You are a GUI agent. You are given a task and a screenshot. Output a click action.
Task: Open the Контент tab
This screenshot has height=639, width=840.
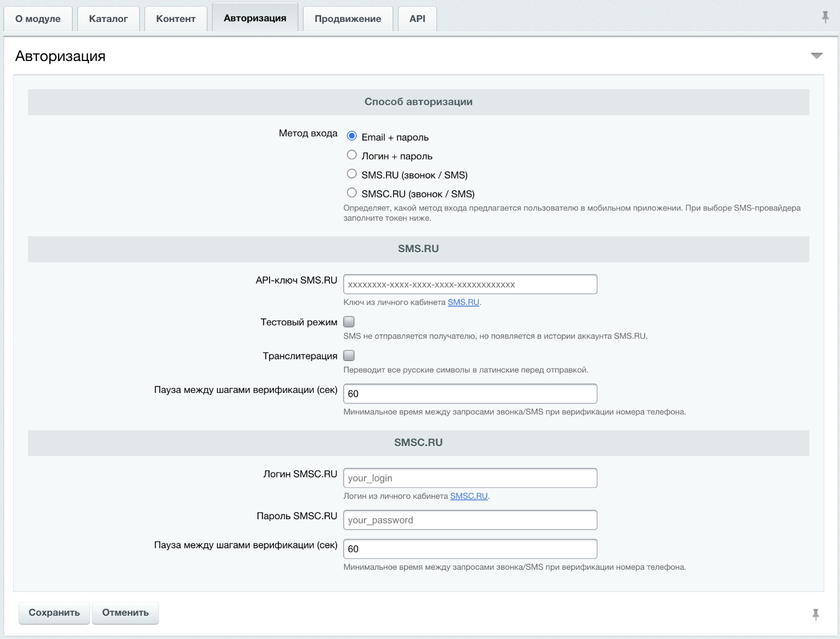[176, 19]
